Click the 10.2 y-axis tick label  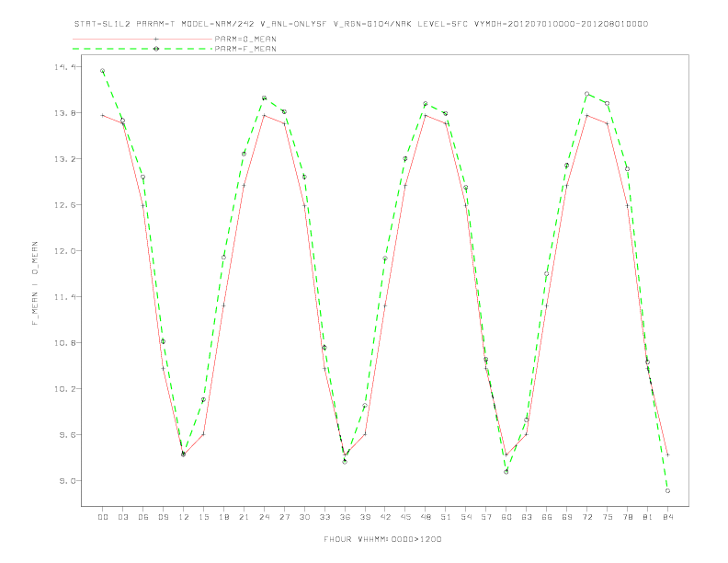pyautogui.click(x=64, y=389)
